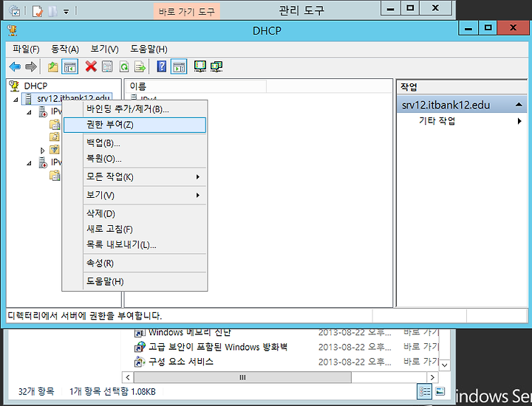532x406 pixels.
Task: Click the Windows Firewall shortcut icon in background
Action: coord(140,347)
